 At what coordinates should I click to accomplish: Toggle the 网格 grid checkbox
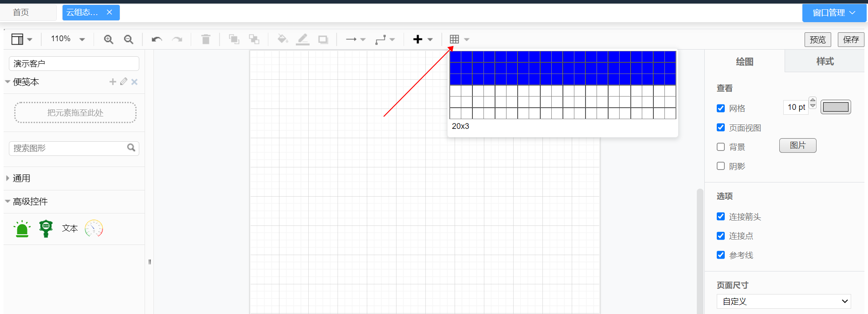pyautogui.click(x=721, y=109)
